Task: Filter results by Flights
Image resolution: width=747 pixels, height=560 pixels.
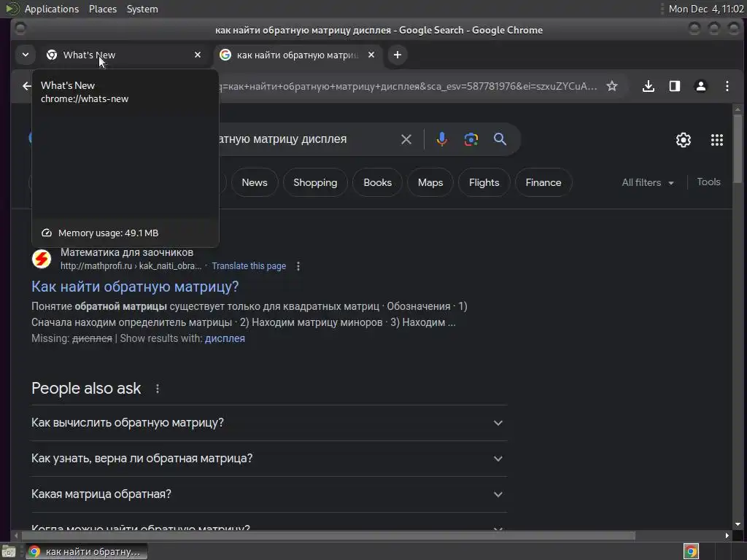Action: tap(484, 182)
